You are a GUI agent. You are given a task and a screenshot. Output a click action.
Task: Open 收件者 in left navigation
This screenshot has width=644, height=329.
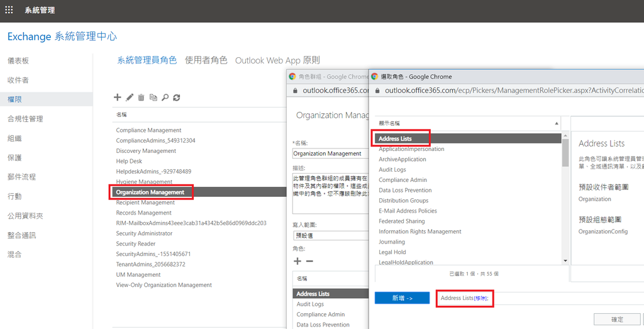[x=18, y=80]
